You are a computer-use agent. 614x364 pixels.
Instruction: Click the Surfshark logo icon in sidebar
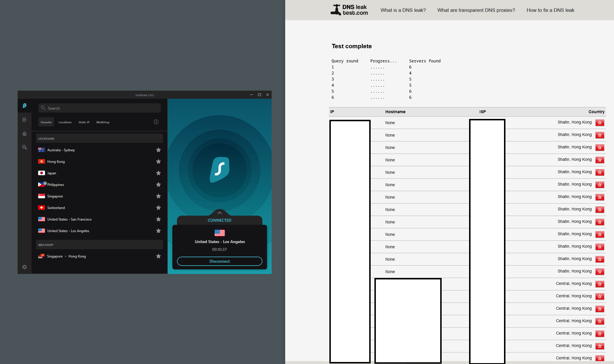(25, 106)
